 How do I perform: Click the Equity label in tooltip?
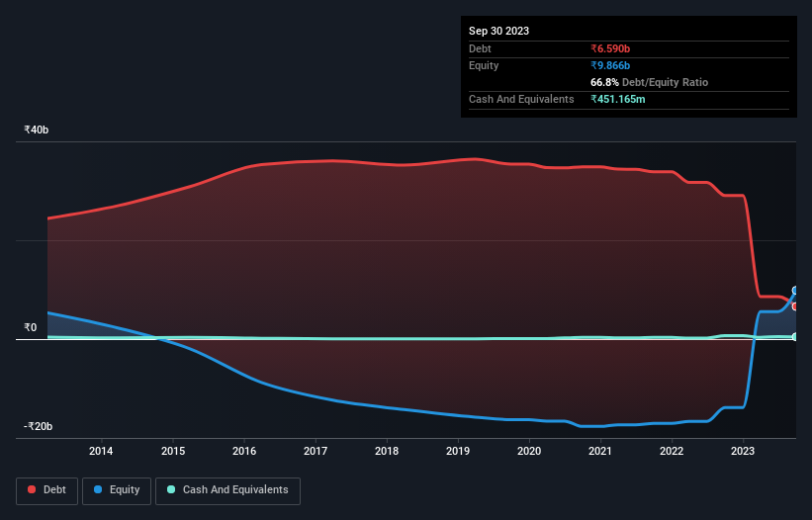(484, 65)
